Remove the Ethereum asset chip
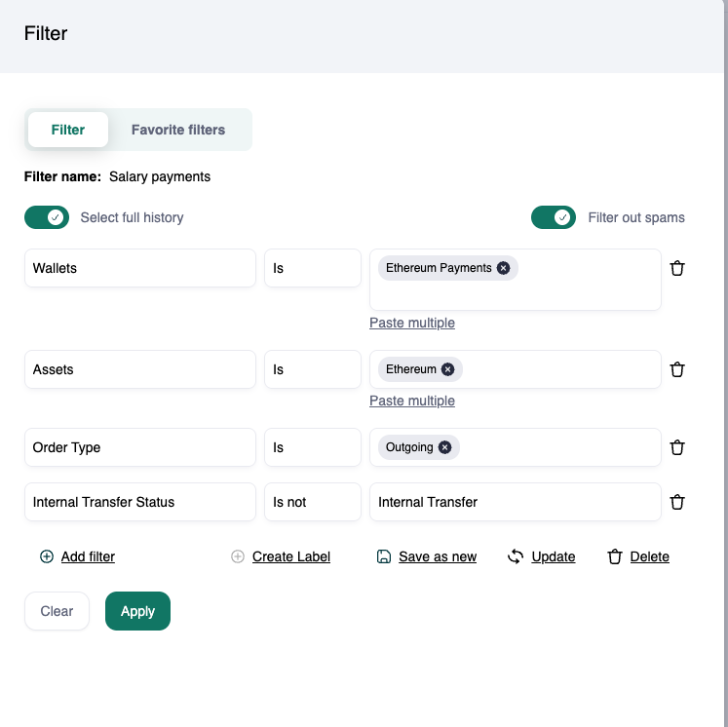This screenshot has width=728, height=727. click(447, 369)
